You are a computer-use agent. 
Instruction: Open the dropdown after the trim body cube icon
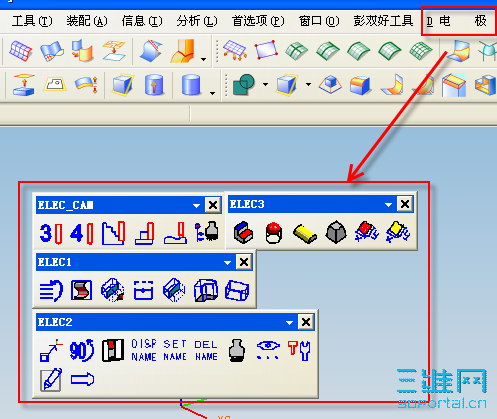click(308, 85)
